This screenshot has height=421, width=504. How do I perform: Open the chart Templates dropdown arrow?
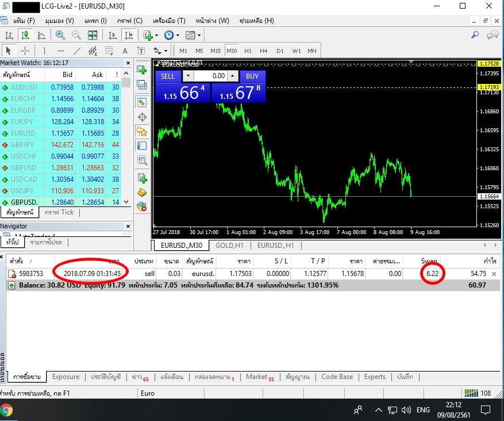tap(199, 35)
